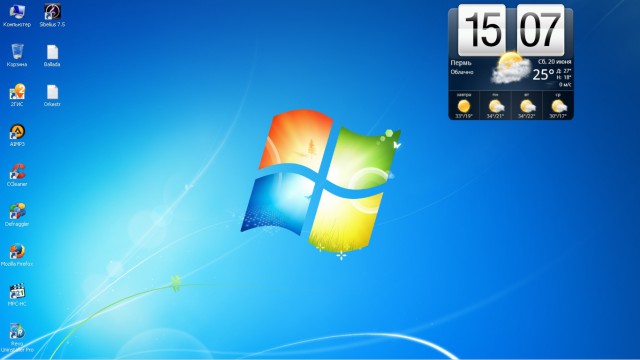The width and height of the screenshot is (640, 360).
Task: Click the 34°/21° forecast temperature
Action: (495, 116)
